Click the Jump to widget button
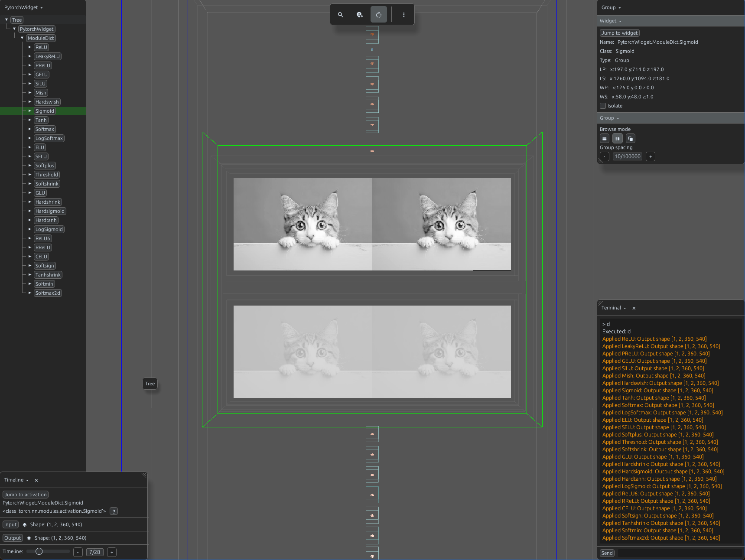The width and height of the screenshot is (745, 560). pyautogui.click(x=620, y=33)
